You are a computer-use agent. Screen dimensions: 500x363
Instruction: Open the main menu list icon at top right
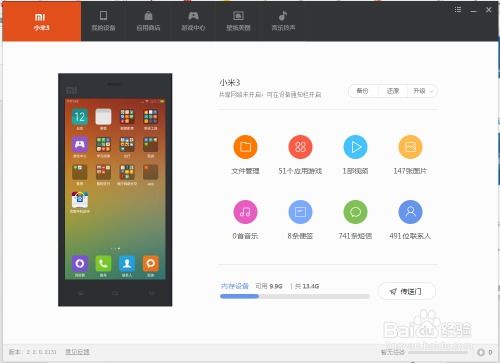(458, 10)
